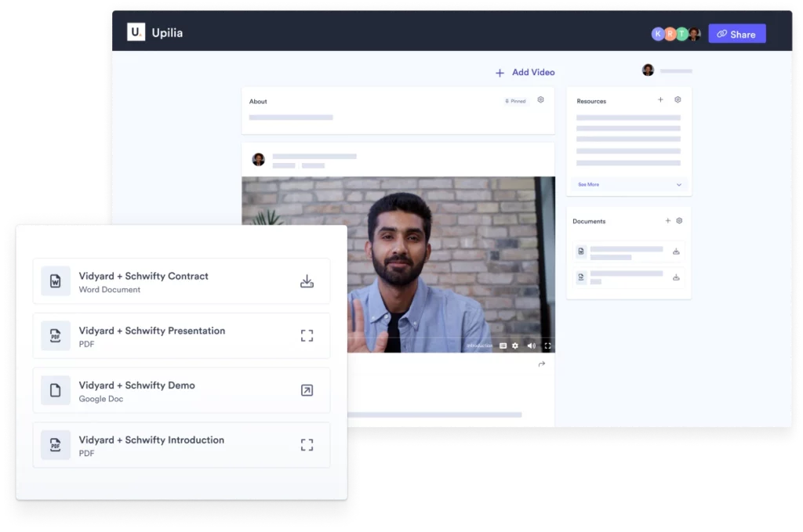Download the Vidyard + Schwifty Contract document
The width and height of the screenshot is (803, 532).
click(307, 281)
